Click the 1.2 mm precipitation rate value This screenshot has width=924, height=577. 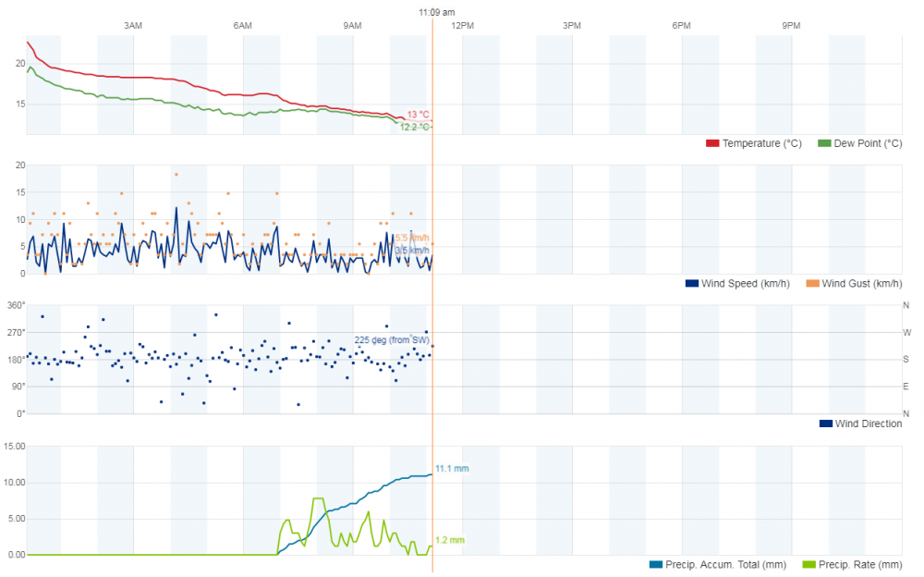[450, 540]
